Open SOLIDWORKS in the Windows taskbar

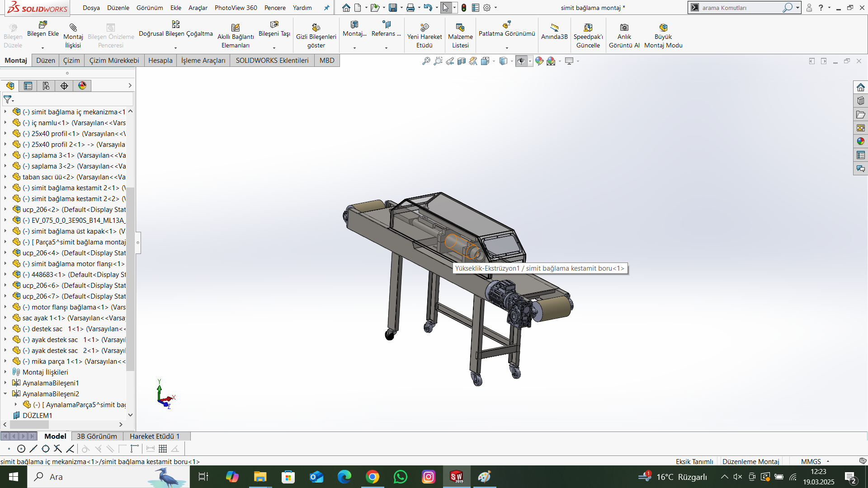tap(456, 477)
